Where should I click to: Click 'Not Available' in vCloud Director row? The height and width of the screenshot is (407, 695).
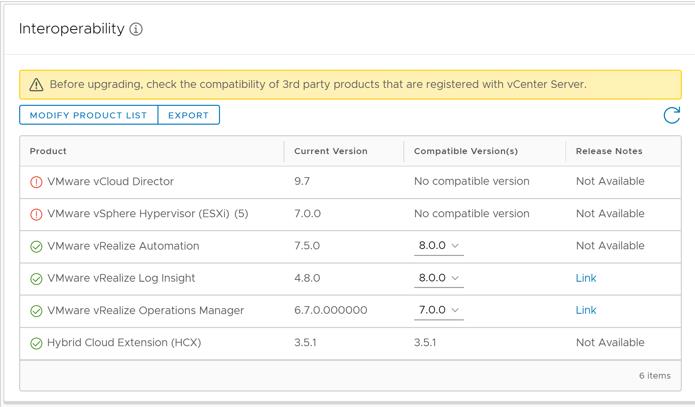click(610, 181)
